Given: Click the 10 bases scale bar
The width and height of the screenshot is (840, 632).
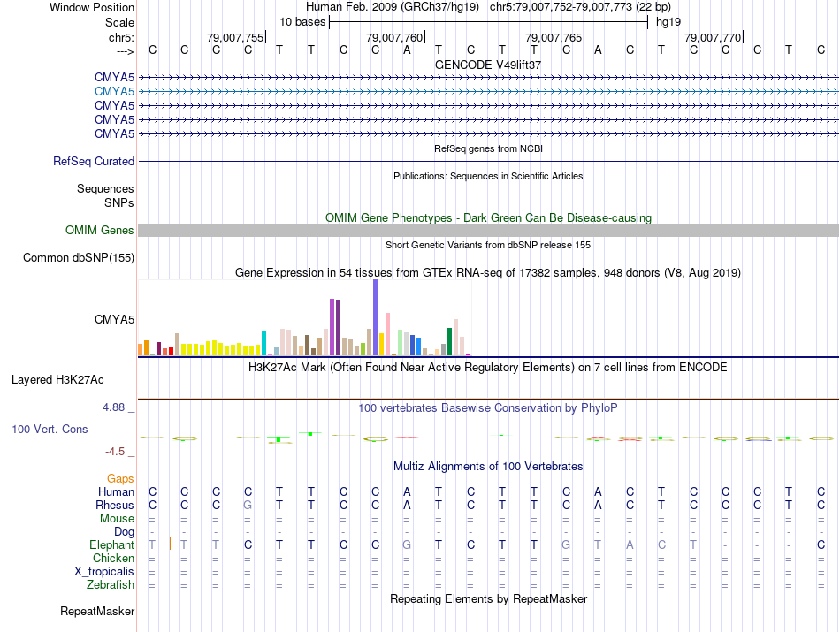Looking at the screenshot, I should (488, 21).
